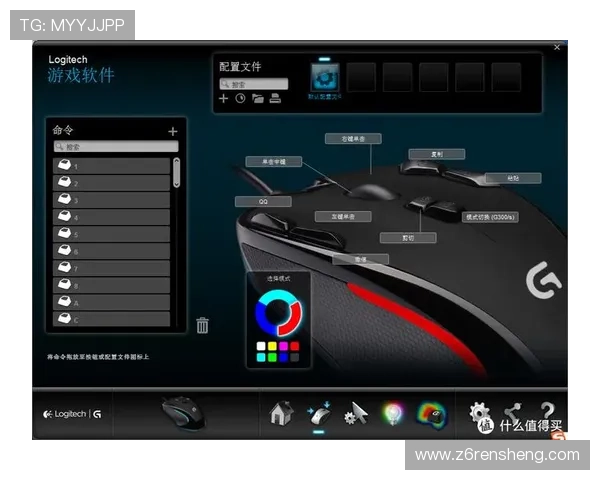This screenshot has height=480, width=600.
Task: Click the 命令 panel search field
Action: coord(116,146)
